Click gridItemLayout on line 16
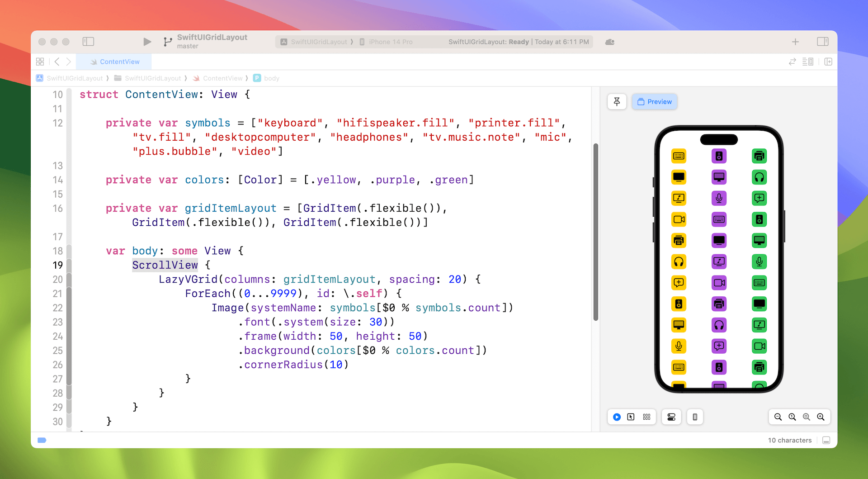The image size is (868, 479). coord(231,208)
